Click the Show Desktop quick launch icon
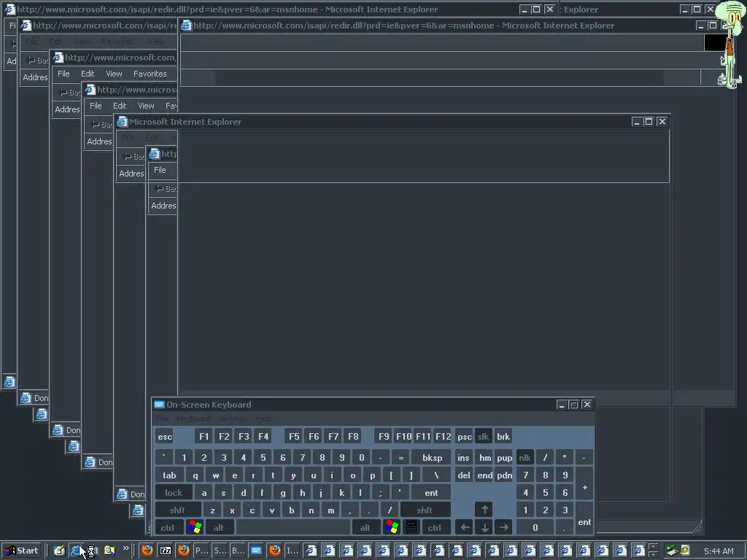747x560 pixels. 59,551
